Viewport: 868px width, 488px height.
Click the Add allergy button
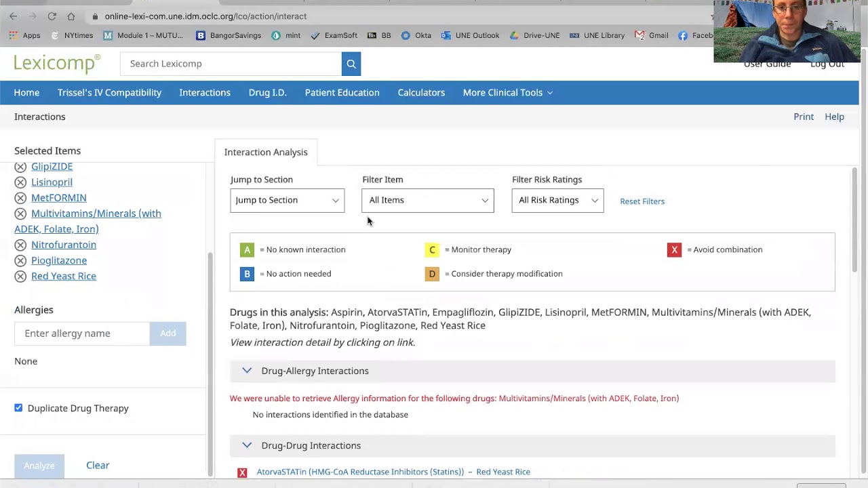(x=167, y=333)
